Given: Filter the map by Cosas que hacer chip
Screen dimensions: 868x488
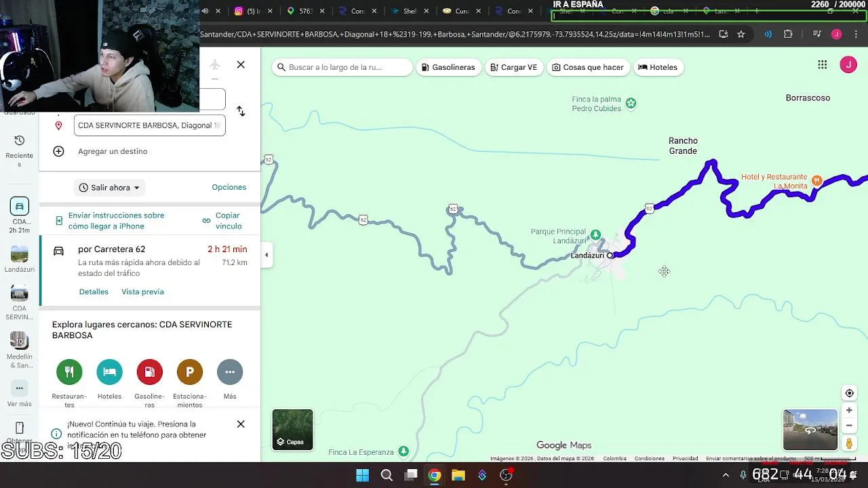Looking at the screenshot, I should 588,67.
